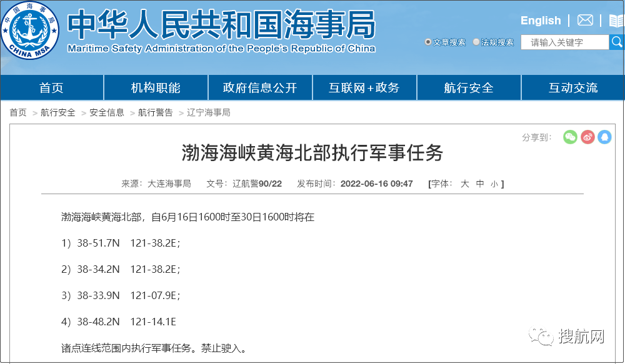Select the 文章搜索 radio button

[x=427, y=42]
